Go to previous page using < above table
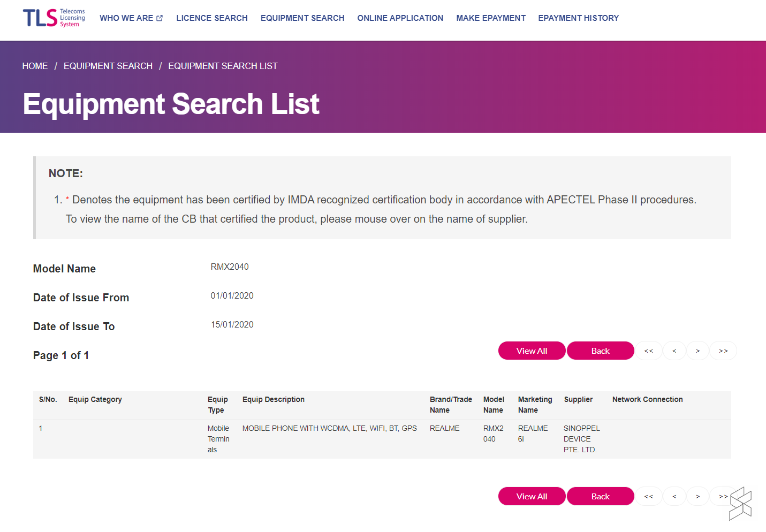This screenshot has height=532, width=766. (x=674, y=351)
